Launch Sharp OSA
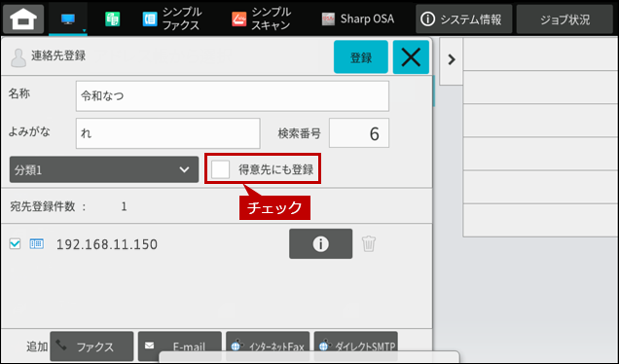The height and width of the screenshot is (364, 619). coord(357,18)
